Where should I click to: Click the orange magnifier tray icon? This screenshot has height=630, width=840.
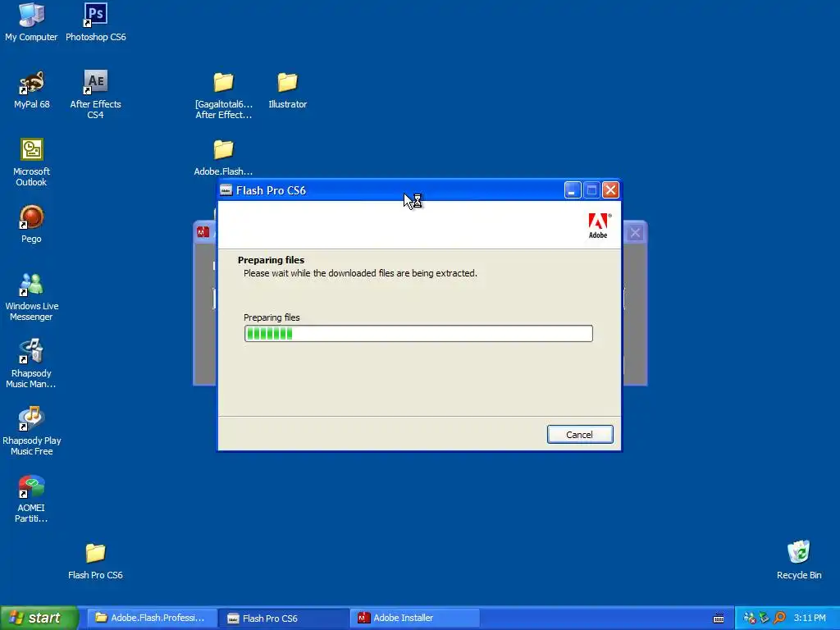(779, 619)
